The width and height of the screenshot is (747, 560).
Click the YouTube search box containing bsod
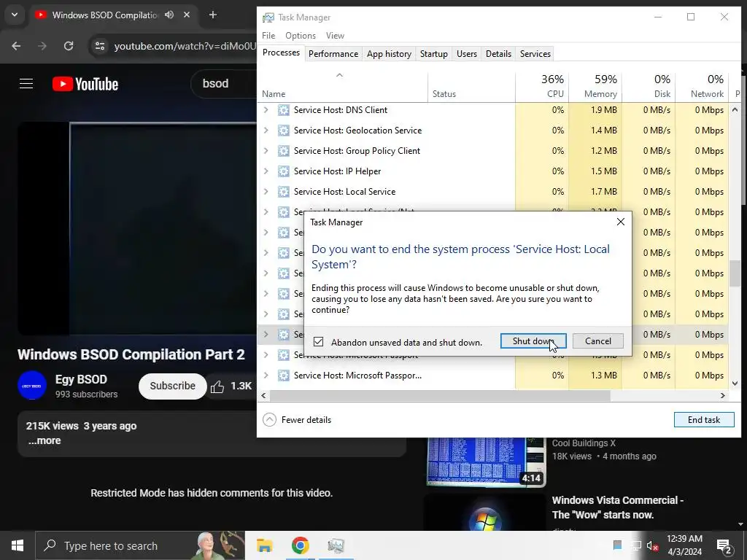tap(224, 84)
